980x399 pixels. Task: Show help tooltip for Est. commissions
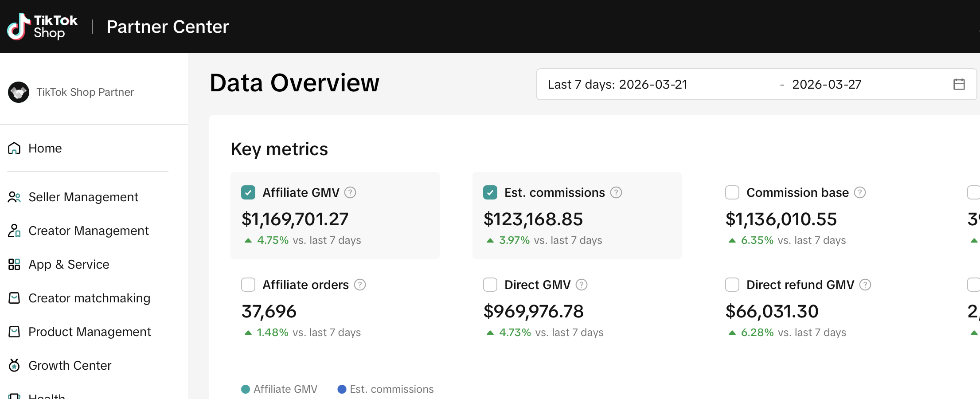click(616, 192)
